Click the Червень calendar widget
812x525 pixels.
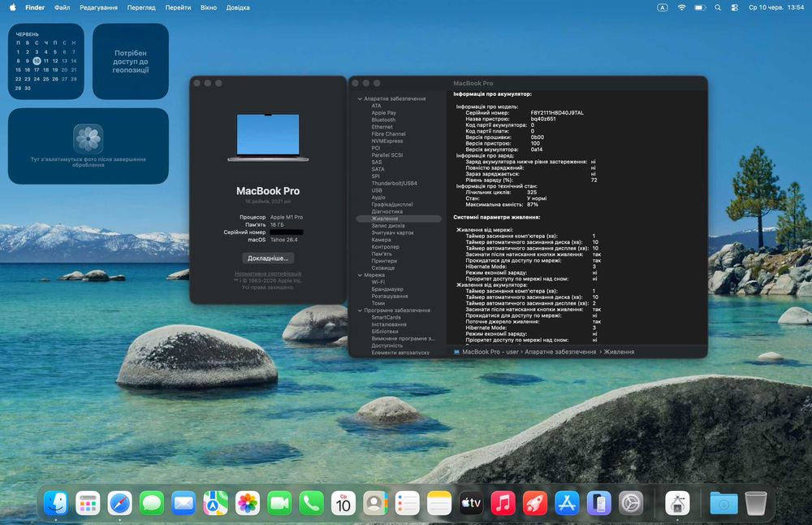(x=46, y=61)
